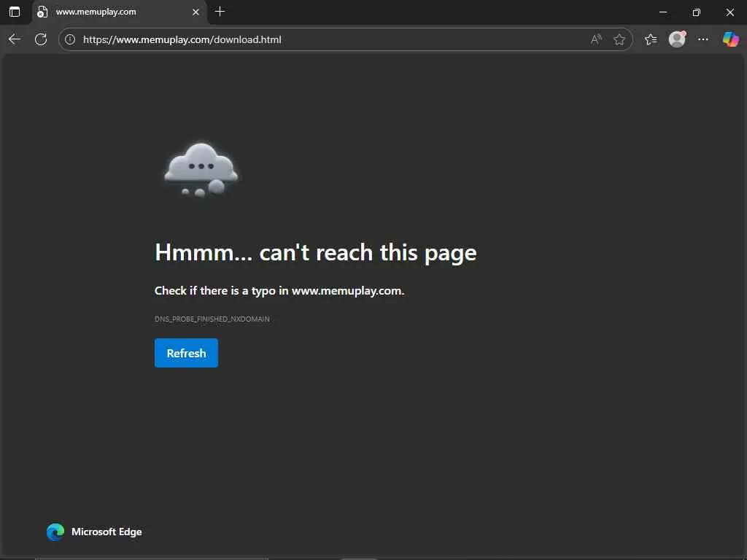Screen dimensions: 747x560
Task: Open the profile avatar menu
Action: pos(677,39)
